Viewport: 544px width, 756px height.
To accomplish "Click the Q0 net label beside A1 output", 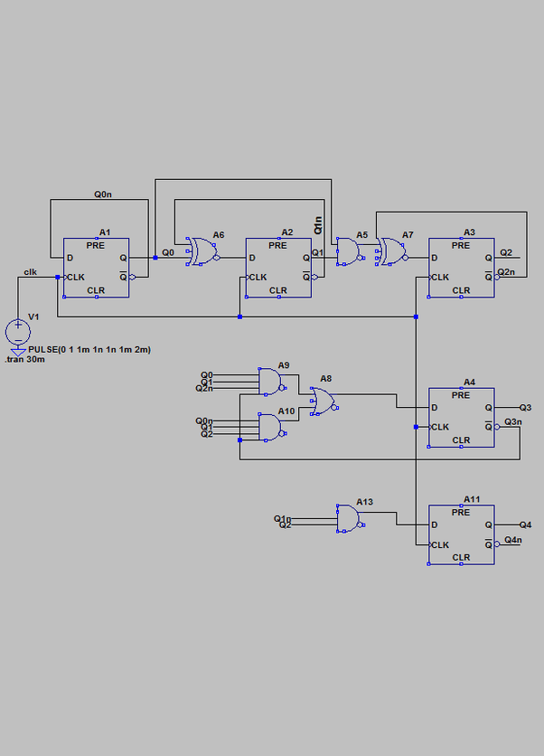I will (x=168, y=252).
